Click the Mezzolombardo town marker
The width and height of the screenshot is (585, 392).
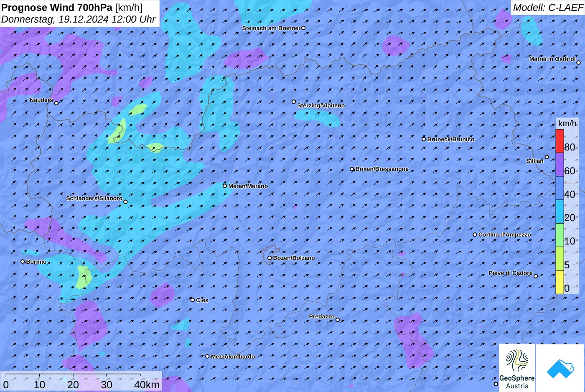[207, 356]
